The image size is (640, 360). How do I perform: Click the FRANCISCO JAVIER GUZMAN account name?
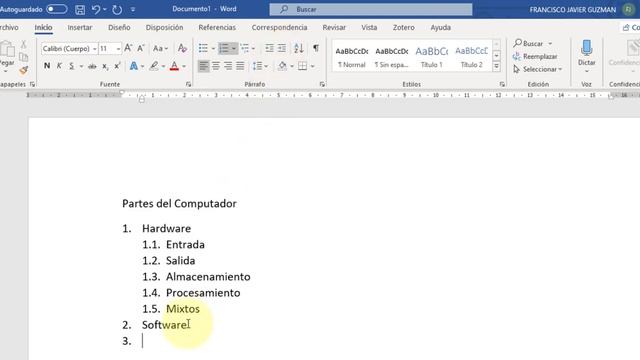pyautogui.click(x=572, y=9)
